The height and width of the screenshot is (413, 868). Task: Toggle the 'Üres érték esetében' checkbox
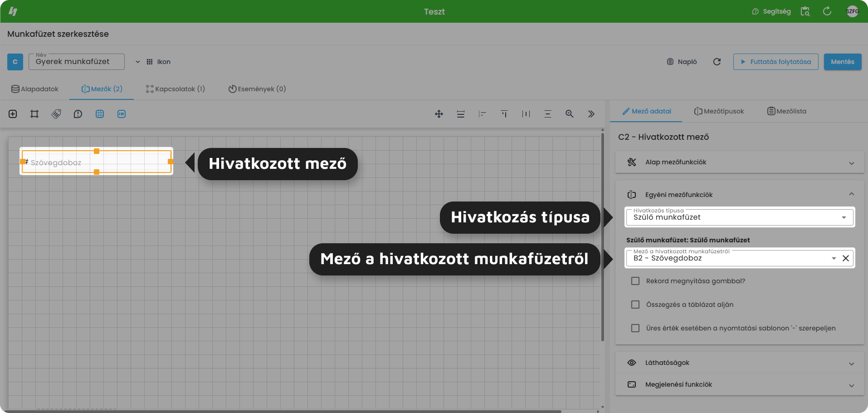click(x=635, y=328)
